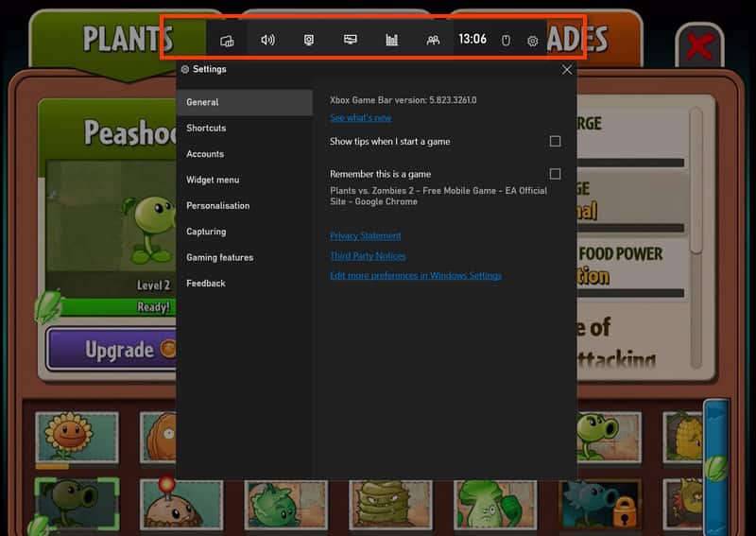Select the Cabbage-pult plant card
The width and height of the screenshot is (756, 536).
(x=286, y=505)
